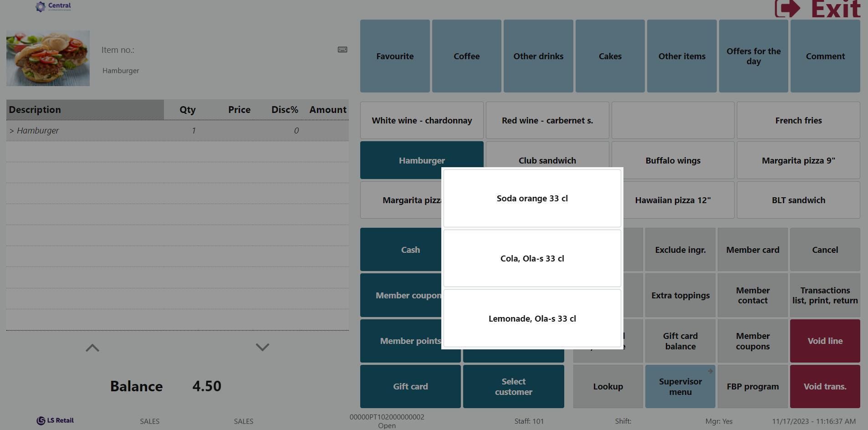Open the Other drinks category
868x430 pixels.
[538, 56]
